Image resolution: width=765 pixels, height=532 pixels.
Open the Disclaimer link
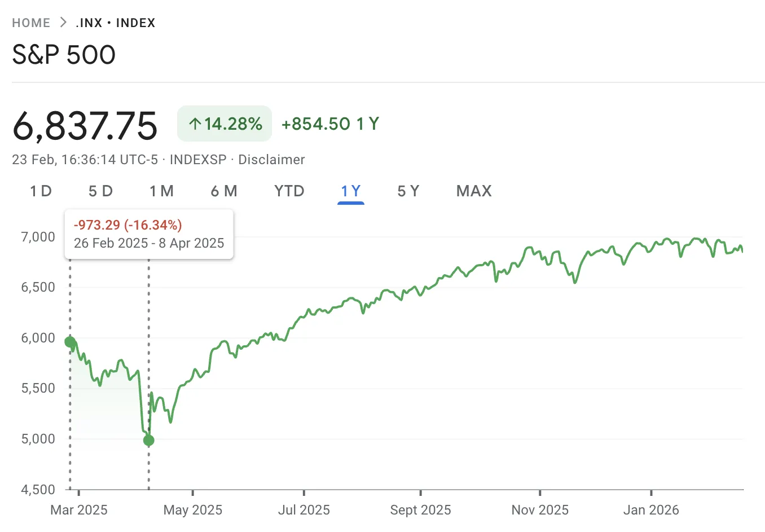click(271, 160)
